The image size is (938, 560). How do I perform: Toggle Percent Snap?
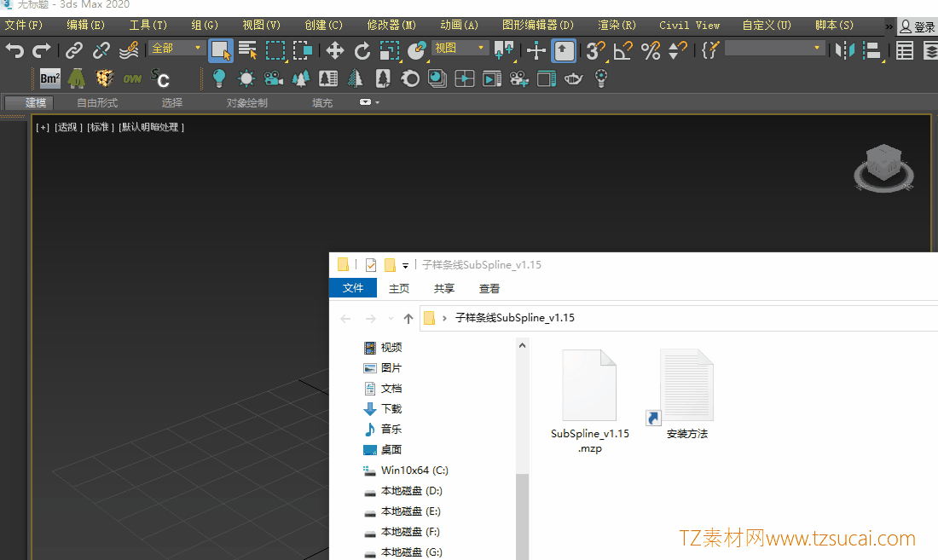(x=651, y=50)
